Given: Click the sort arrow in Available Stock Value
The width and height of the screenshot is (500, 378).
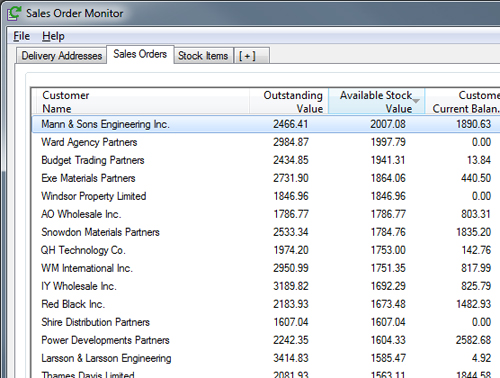Looking at the screenshot, I should point(416,100).
